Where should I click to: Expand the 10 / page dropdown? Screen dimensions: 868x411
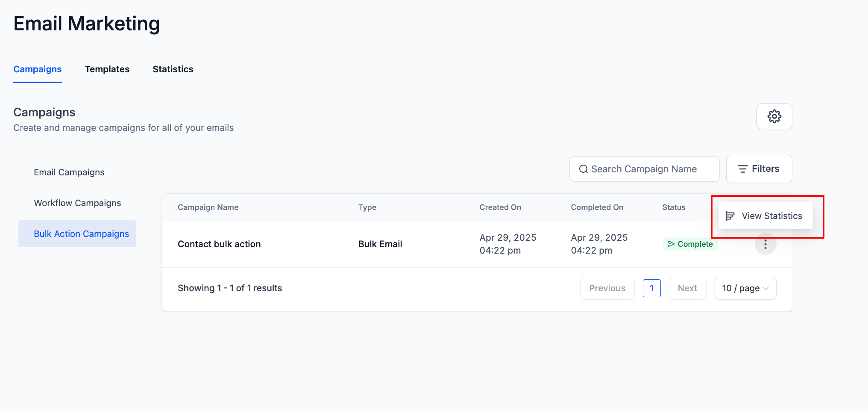[745, 288]
